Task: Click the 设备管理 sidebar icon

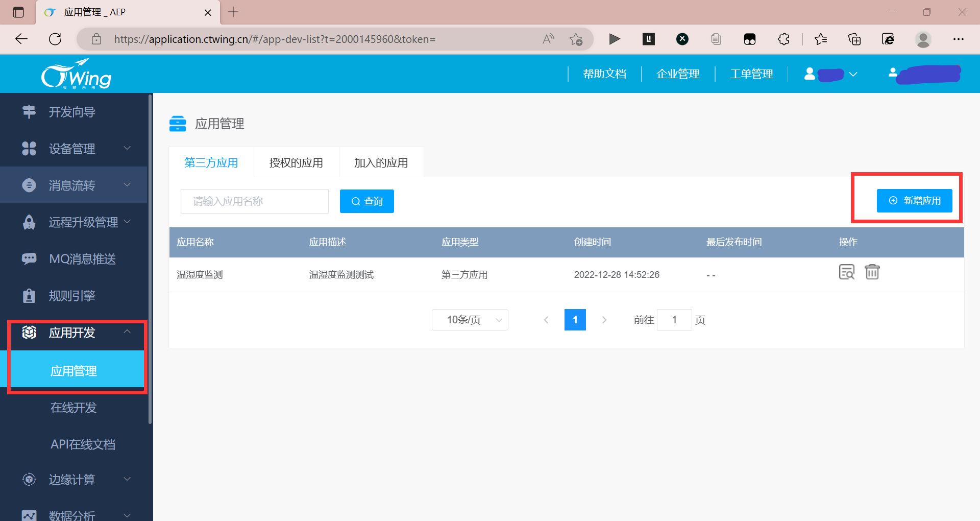Action: coord(29,149)
